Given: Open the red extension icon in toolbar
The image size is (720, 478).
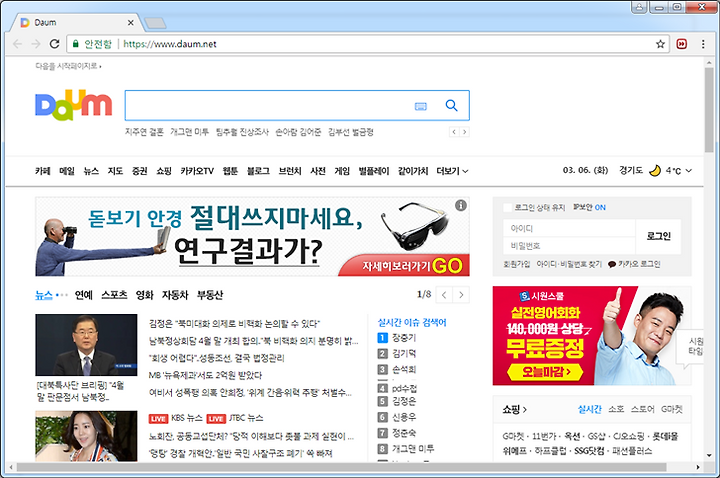Looking at the screenshot, I should [x=682, y=44].
